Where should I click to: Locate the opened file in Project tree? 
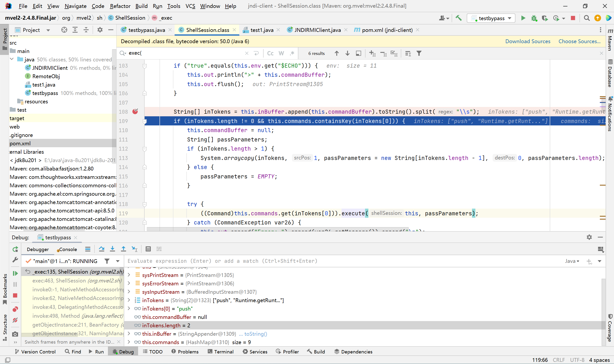click(x=64, y=30)
